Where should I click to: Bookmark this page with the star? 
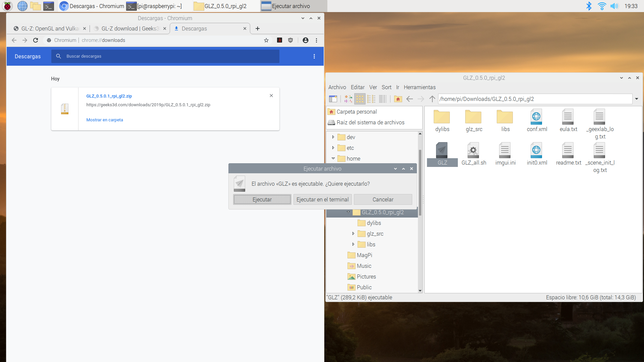[x=266, y=40]
